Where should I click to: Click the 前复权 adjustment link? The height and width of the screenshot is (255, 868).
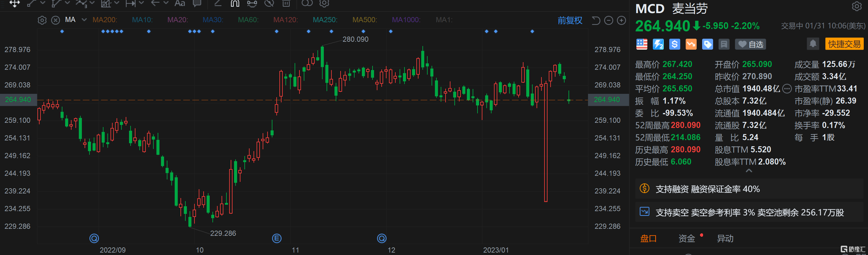pyautogui.click(x=570, y=21)
